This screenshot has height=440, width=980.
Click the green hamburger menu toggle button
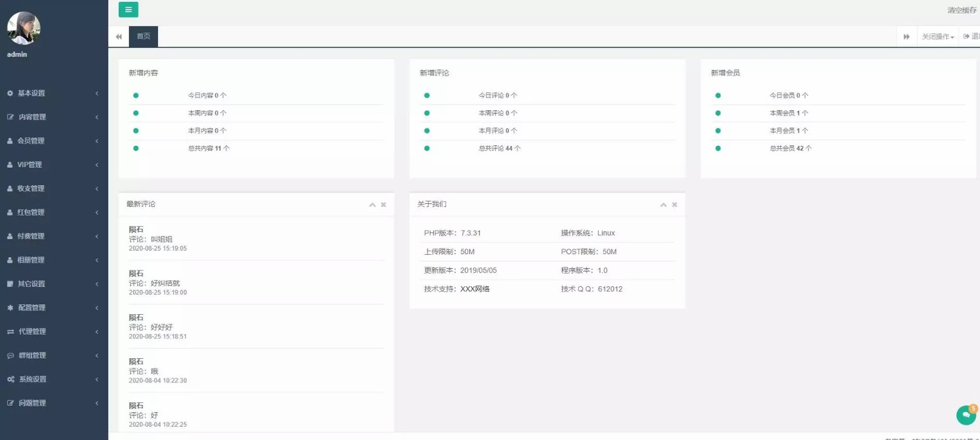coord(128,10)
